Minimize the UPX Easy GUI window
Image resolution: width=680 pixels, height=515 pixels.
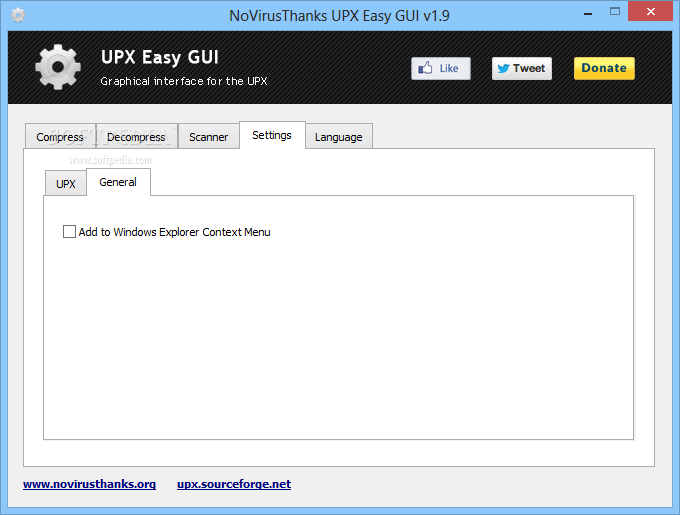[x=588, y=13]
